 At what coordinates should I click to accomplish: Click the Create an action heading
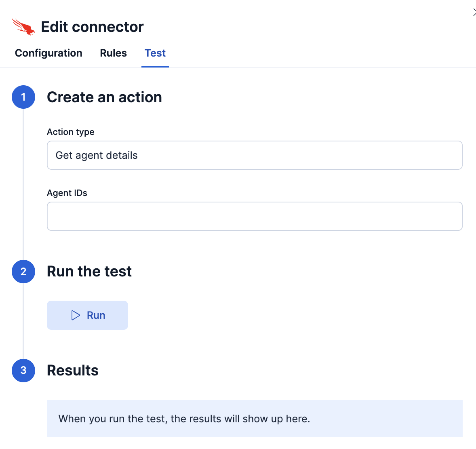coord(104,97)
